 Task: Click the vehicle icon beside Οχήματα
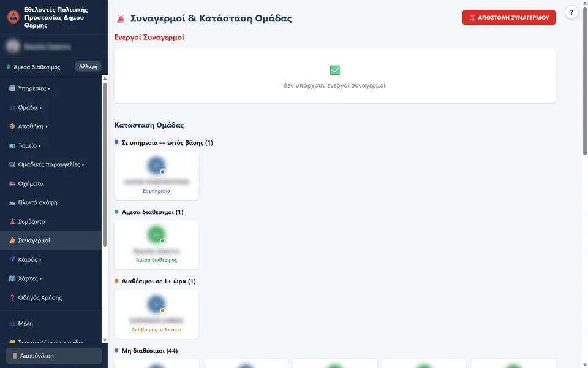click(x=12, y=183)
